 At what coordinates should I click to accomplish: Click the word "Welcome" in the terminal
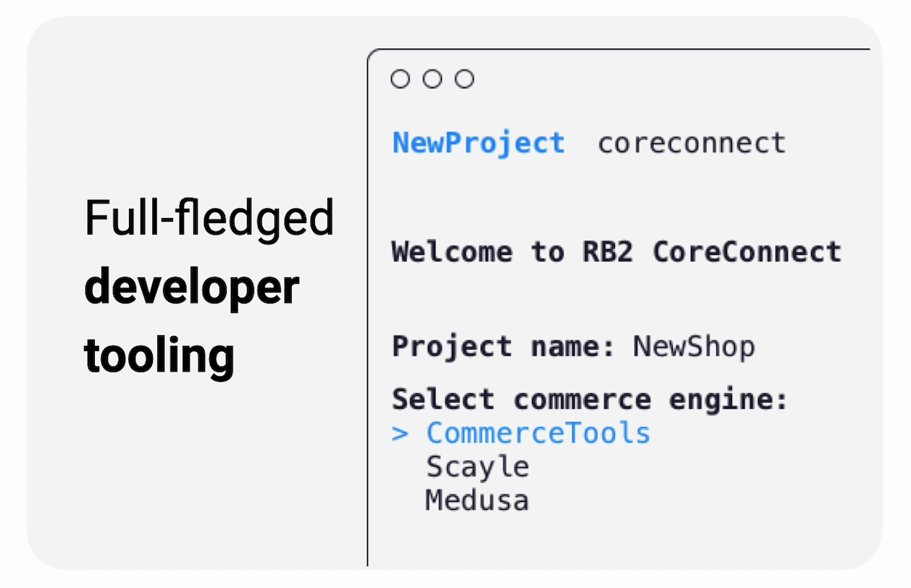(x=452, y=252)
